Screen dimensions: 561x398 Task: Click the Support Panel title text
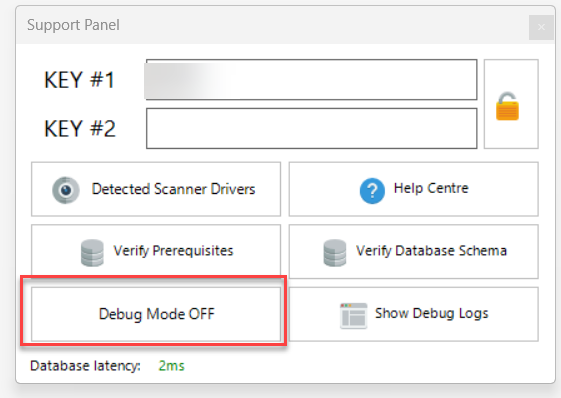click(73, 25)
